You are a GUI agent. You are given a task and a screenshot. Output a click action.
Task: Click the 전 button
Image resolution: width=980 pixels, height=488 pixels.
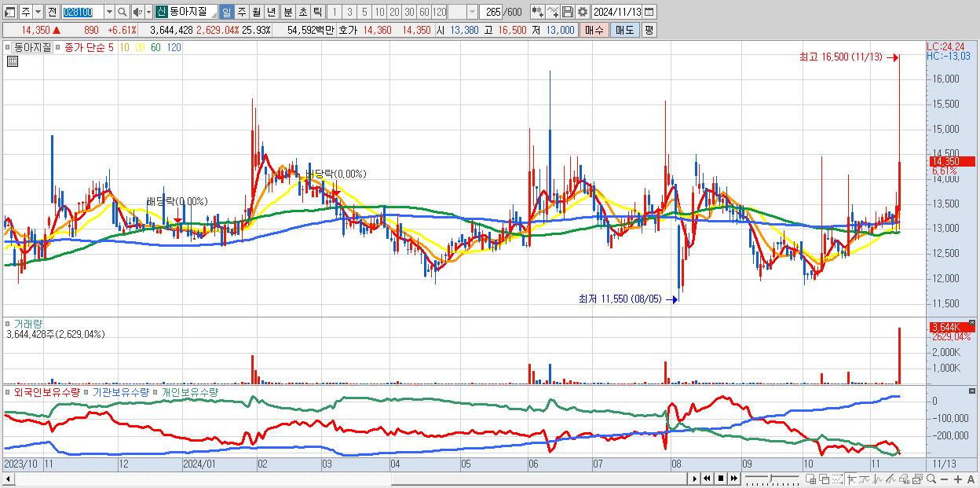click(53, 12)
